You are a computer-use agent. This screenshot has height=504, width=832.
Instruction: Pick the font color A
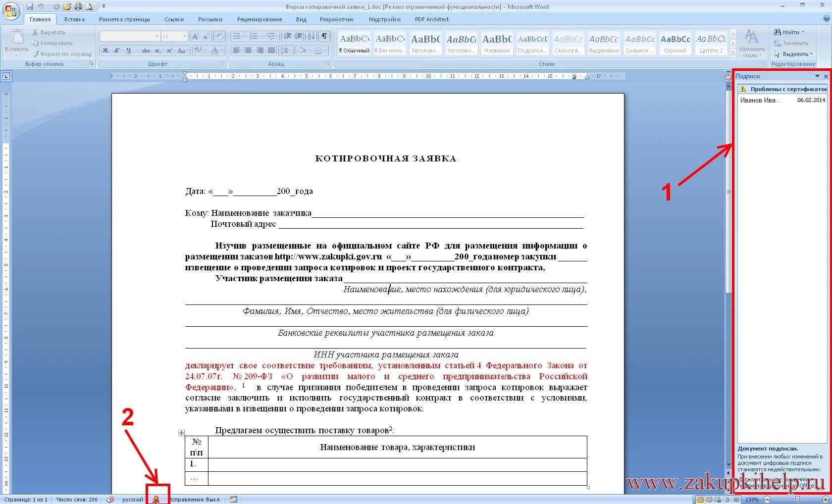point(216,50)
